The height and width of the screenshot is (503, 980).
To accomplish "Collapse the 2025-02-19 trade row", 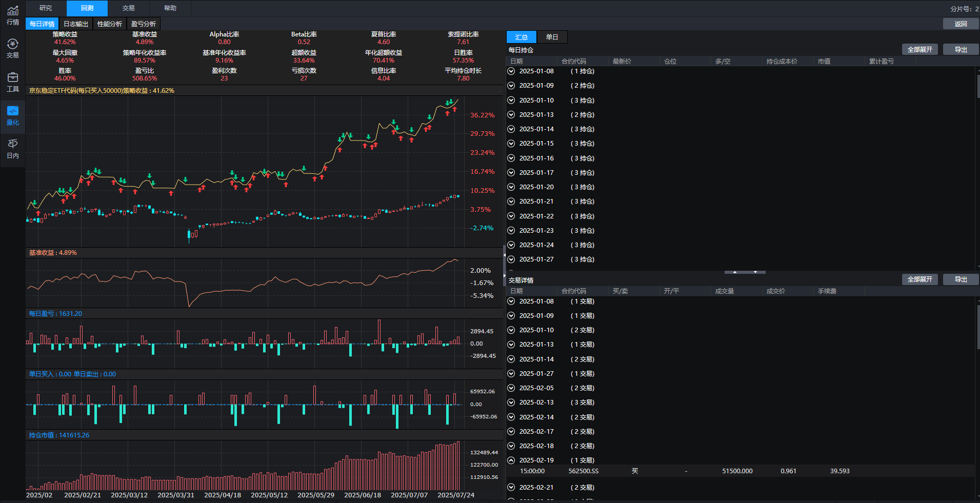I will pos(511,460).
